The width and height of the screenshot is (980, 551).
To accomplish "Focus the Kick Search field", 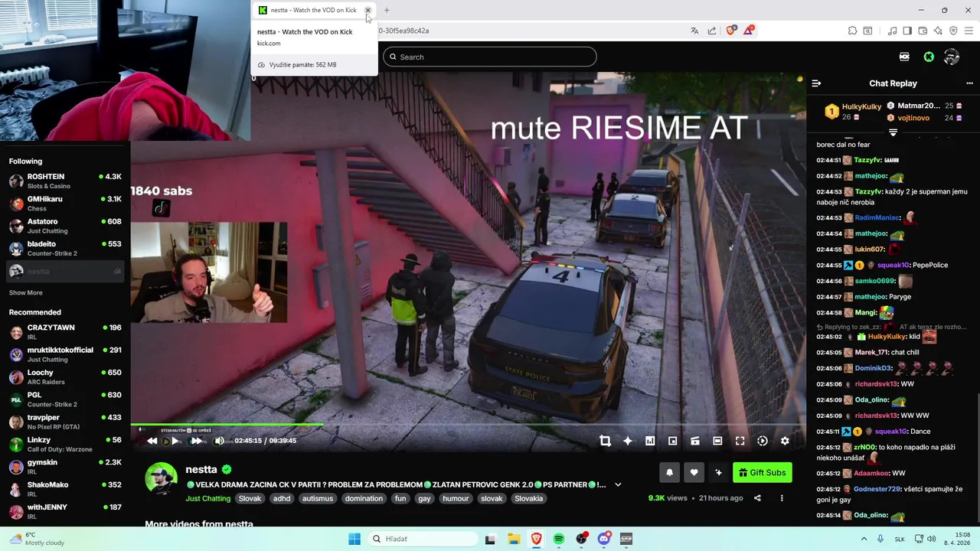I will click(x=490, y=57).
